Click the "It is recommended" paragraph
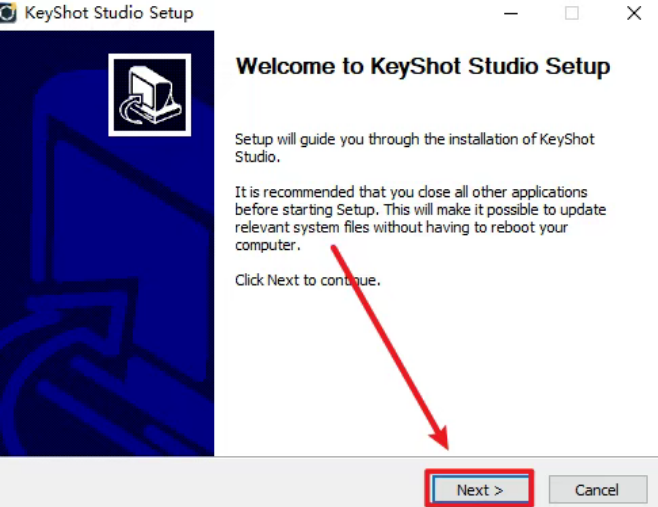The height and width of the screenshot is (507, 658). coord(420,218)
